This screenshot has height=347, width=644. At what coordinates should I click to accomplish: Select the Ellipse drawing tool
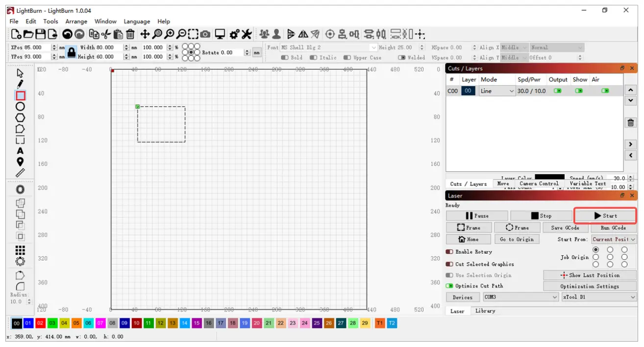tap(20, 106)
